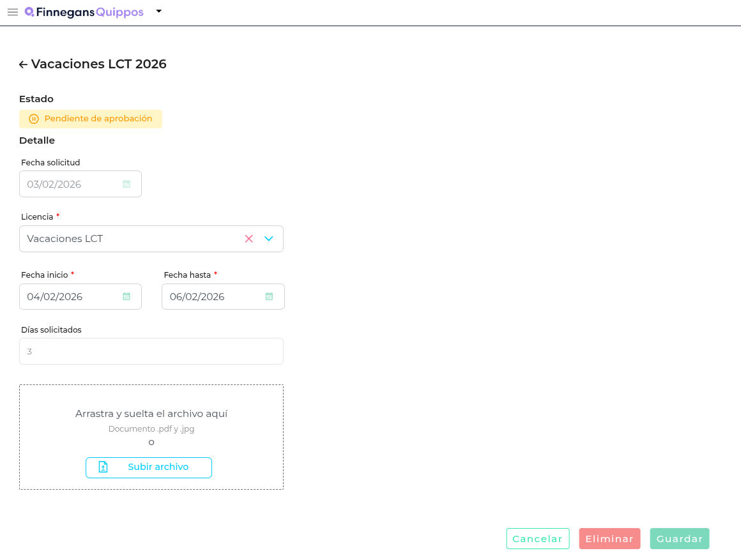Screen dimensions: 741x560
Task: Click the Finnegans Quippos logo
Action: (x=84, y=12)
